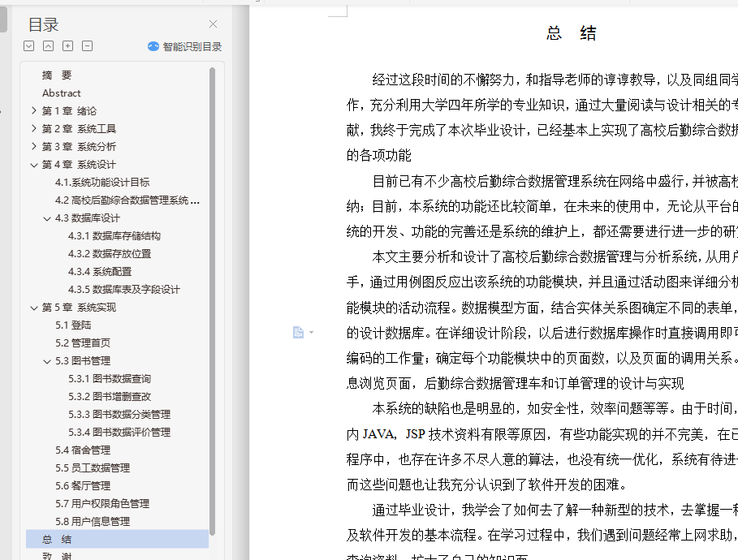Jump to 5.5 员工数据管理 section
738x560 pixels.
coord(93,468)
